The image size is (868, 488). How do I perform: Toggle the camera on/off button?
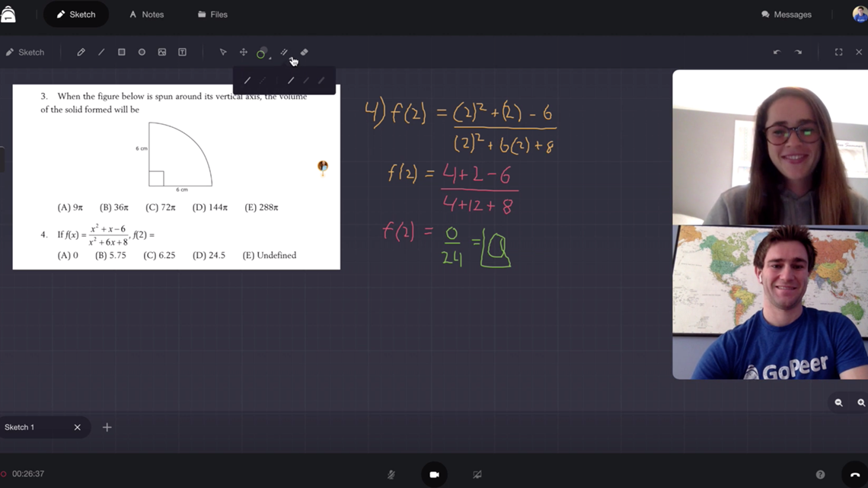[434, 474]
